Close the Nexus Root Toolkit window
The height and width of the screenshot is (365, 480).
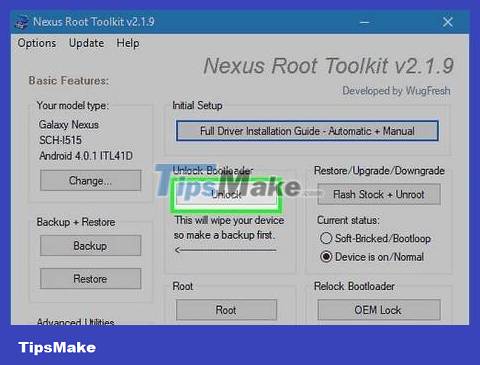tap(447, 22)
